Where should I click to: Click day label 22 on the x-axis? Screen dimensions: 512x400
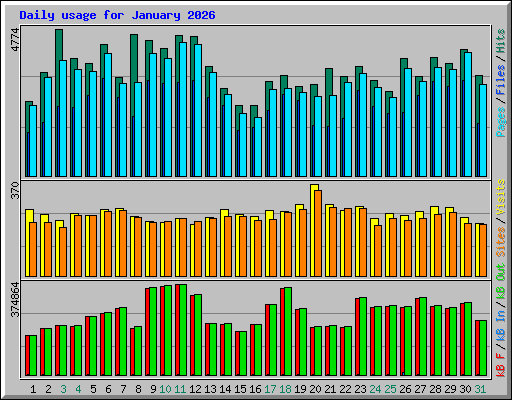[345, 389]
